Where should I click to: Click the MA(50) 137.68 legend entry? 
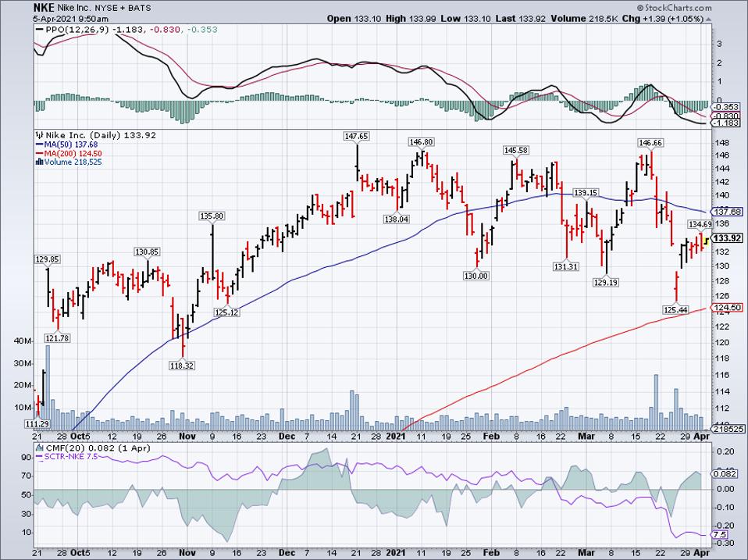[x=67, y=144]
